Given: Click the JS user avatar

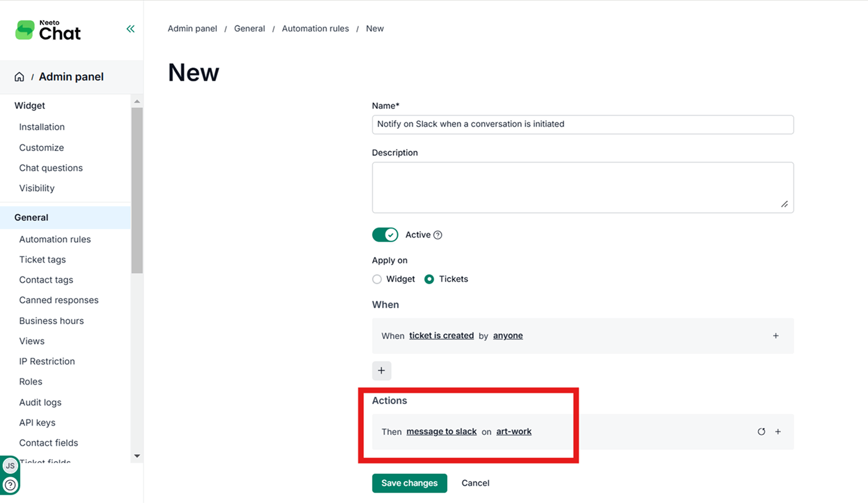Looking at the screenshot, I should [x=10, y=466].
